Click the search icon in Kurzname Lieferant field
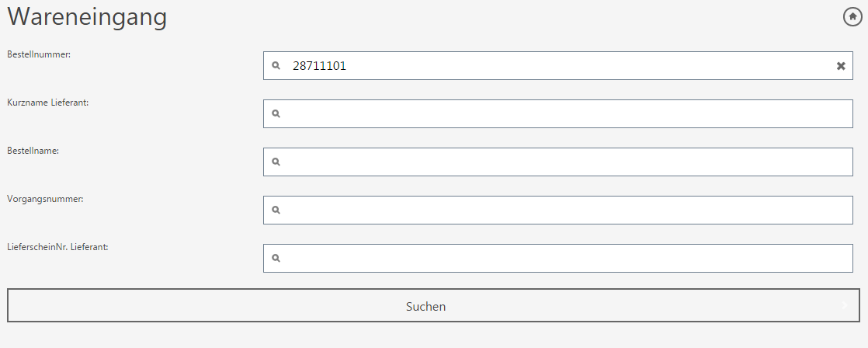868x348 pixels. point(276,114)
